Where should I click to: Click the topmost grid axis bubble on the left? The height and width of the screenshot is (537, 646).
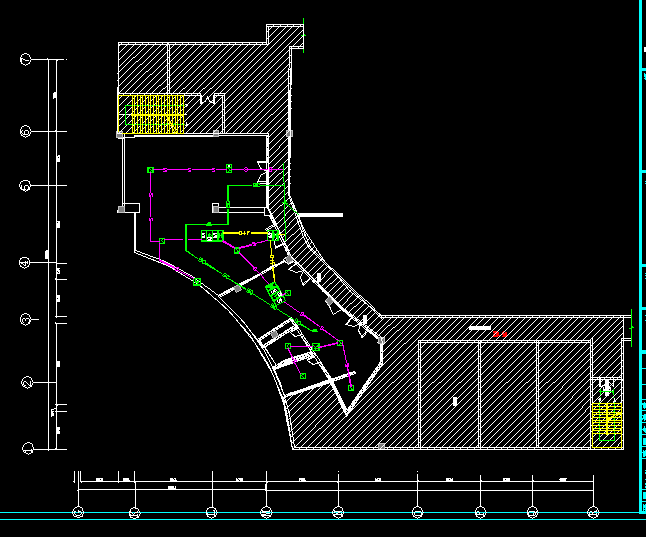pos(26,60)
